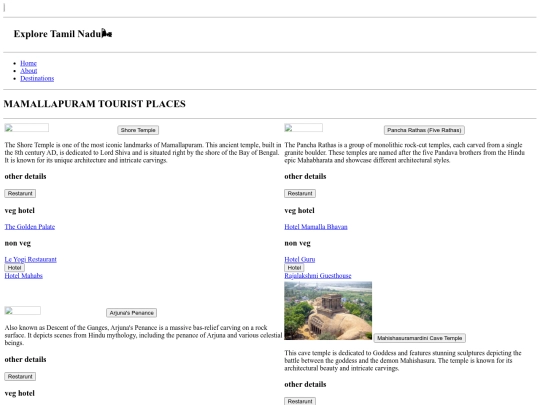This screenshot has height=405, width=540.
Task: Click the Restarunt button under Arjuna's Penance
Action: (20, 376)
